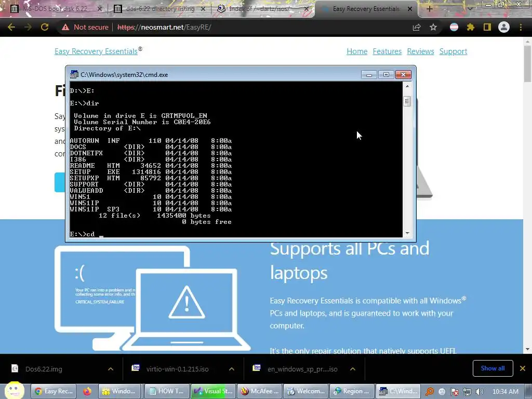Click the Dos6.22.img download item
The height and width of the screenshot is (399, 532).
(x=44, y=369)
